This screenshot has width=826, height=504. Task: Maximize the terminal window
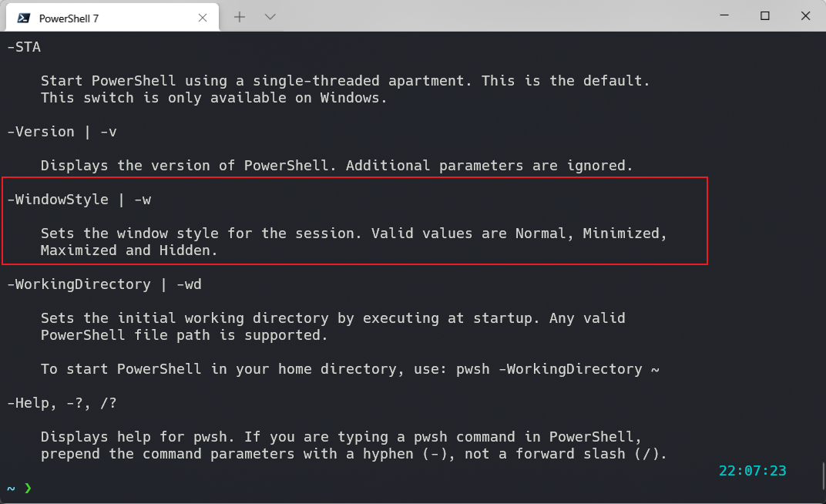click(x=765, y=16)
